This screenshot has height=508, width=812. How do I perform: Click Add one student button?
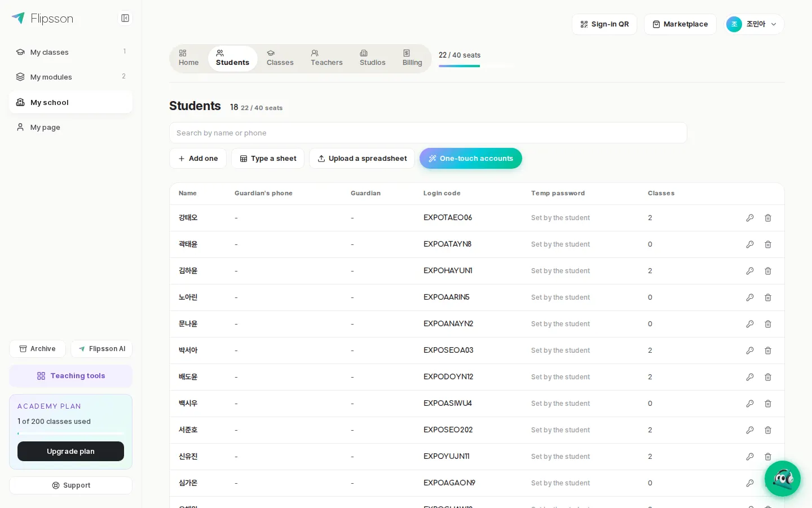pyautogui.click(x=198, y=159)
